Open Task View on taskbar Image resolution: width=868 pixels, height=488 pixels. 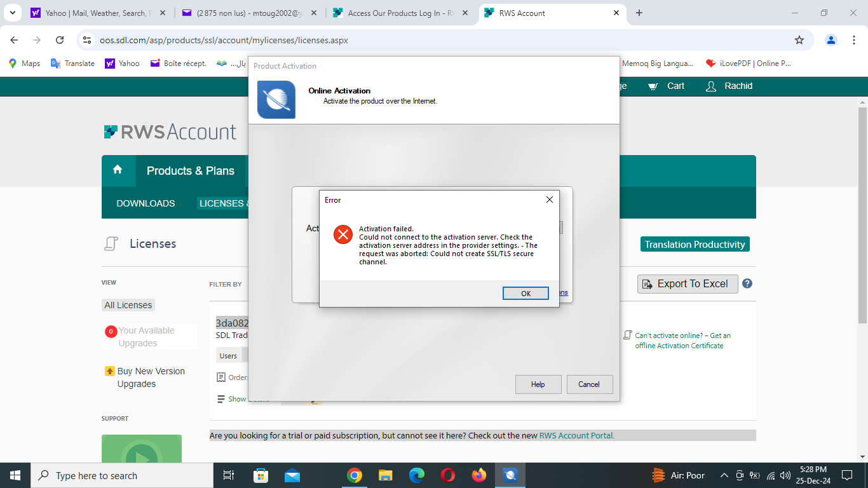pyautogui.click(x=229, y=475)
